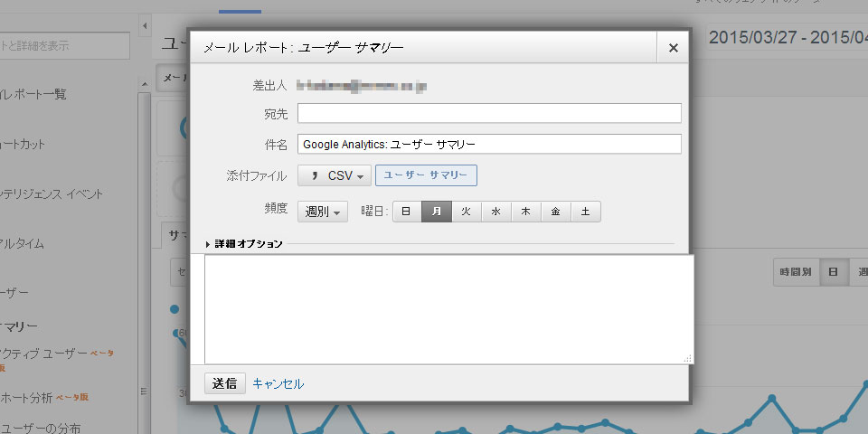The image size is (868, 434).
Task: Click the background date range 2015/03/27
Action: (x=788, y=38)
